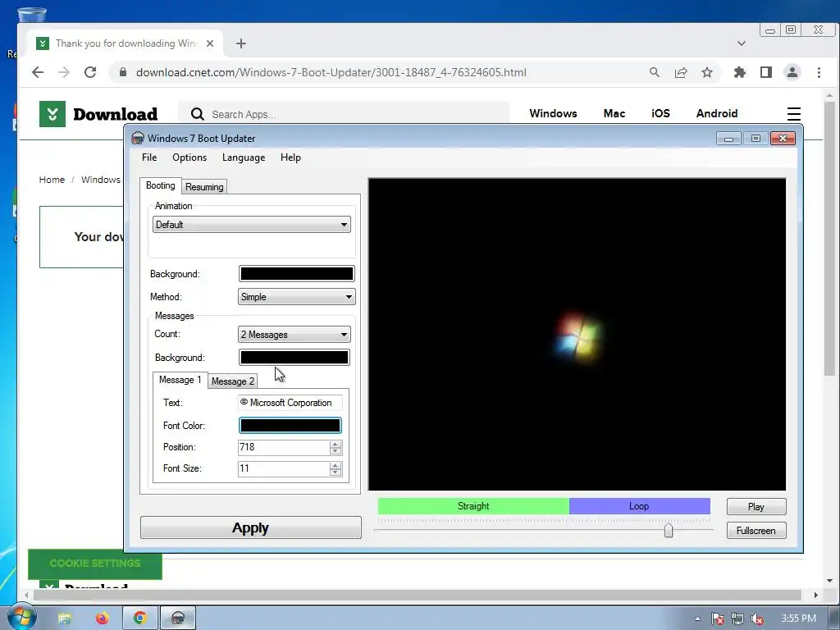Screen dimensions: 840x630
Task: Click the animation frame slider thumb
Action: pyautogui.click(x=669, y=531)
